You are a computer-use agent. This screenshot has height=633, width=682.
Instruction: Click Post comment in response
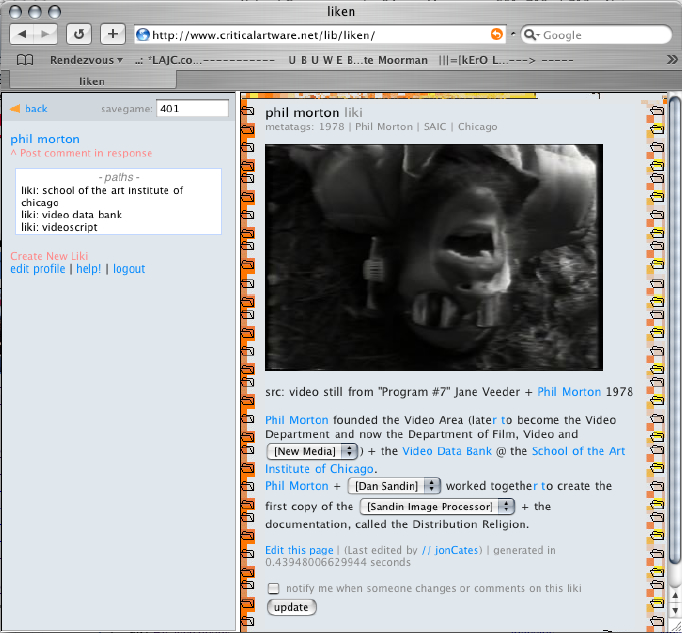[x=81, y=153]
